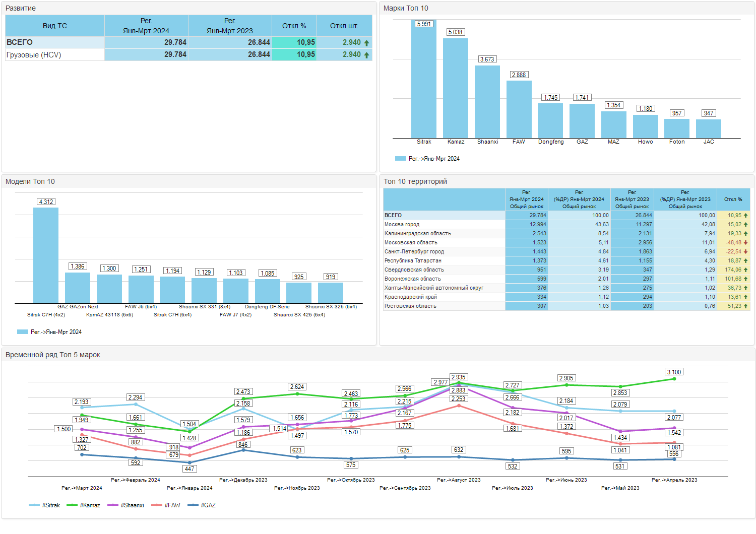The width and height of the screenshot is (756, 534).
Task: Click red down arrow for Санкт-Петербург город
Action: point(746,252)
